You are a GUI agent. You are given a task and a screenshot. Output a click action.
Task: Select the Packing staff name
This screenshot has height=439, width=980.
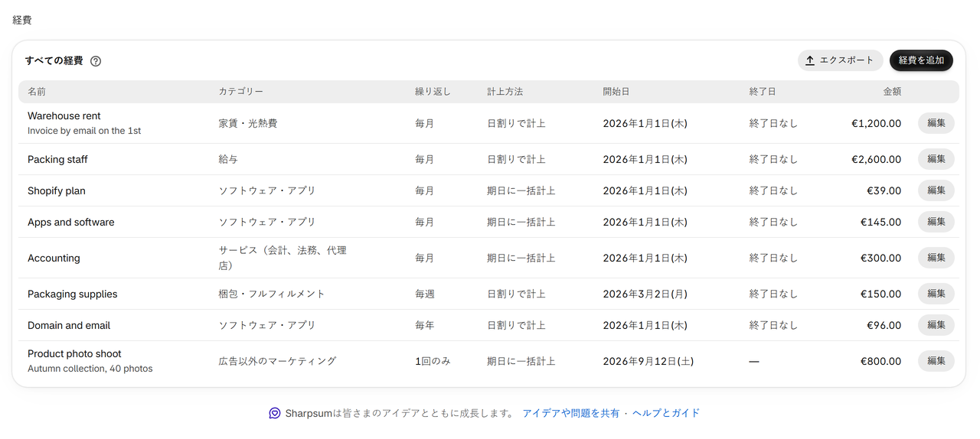57,160
